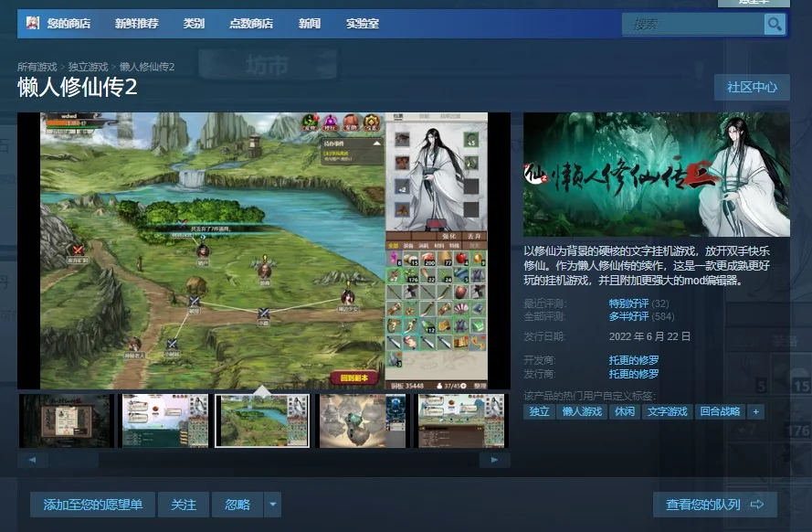This screenshot has width=812, height=532.
Task: Select the fourth floating-island thumbnail
Action: click(363, 420)
